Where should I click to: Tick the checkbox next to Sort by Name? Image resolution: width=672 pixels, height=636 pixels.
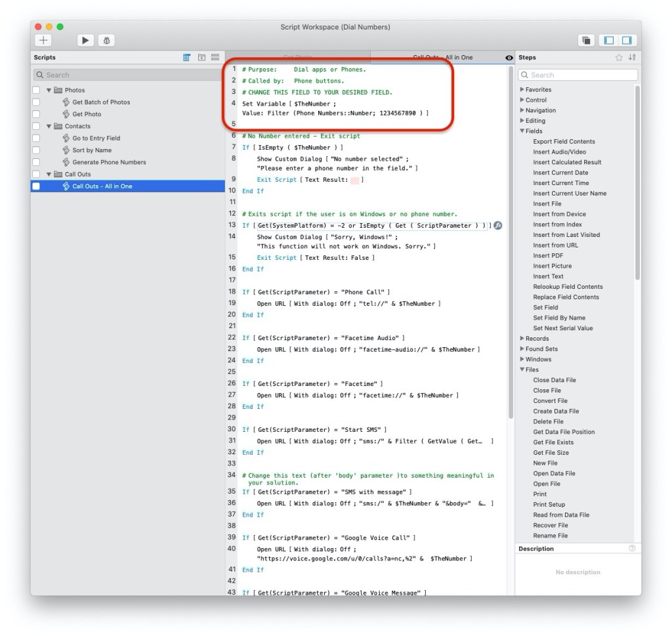36,150
